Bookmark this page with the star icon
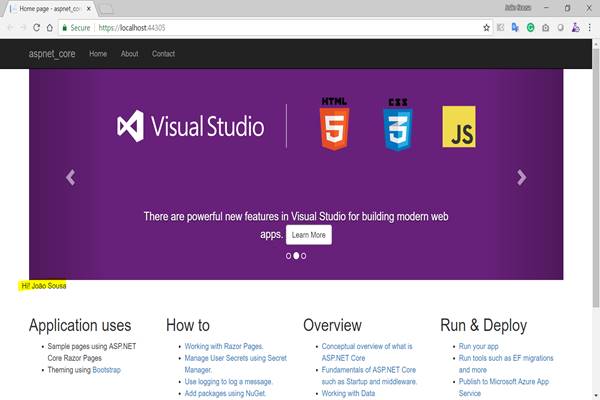This screenshot has height=400, width=600. pyautogui.click(x=486, y=27)
